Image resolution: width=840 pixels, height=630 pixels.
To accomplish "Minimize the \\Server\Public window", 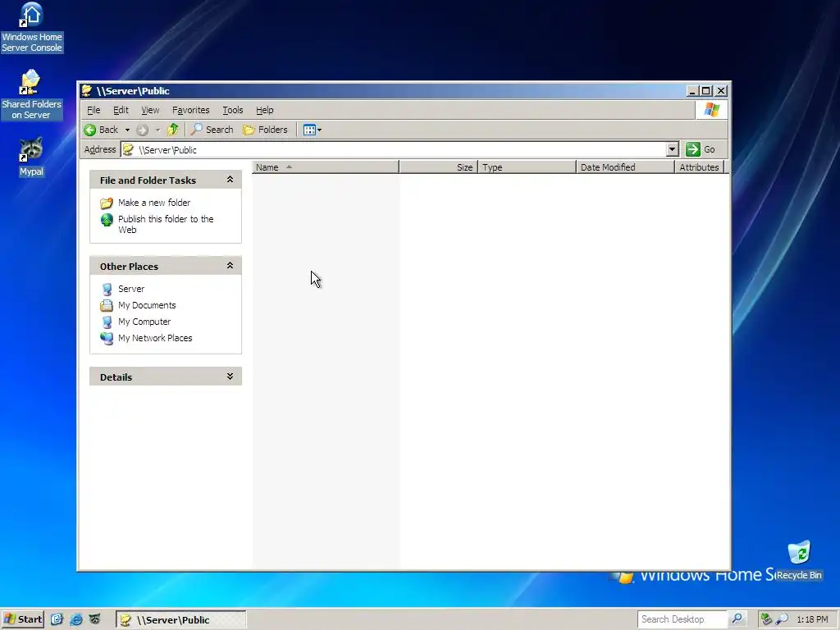I will (x=692, y=90).
